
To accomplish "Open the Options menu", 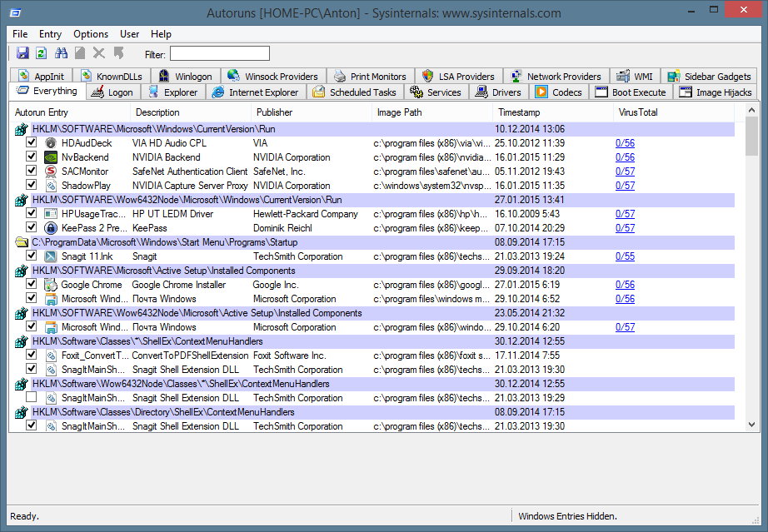I will [91, 34].
